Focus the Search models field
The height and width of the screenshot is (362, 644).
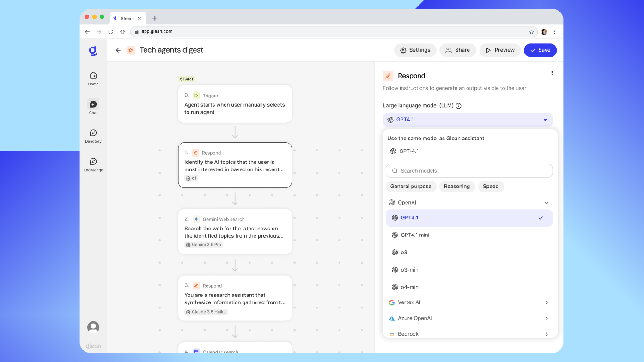tap(469, 171)
